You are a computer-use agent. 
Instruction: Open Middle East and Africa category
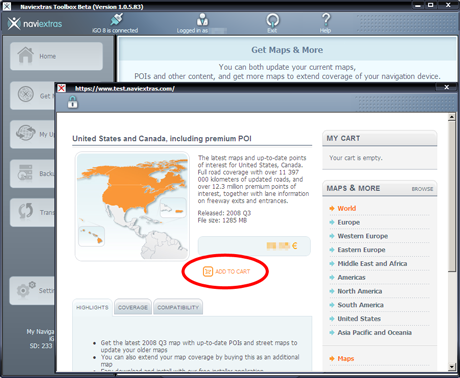(x=372, y=263)
